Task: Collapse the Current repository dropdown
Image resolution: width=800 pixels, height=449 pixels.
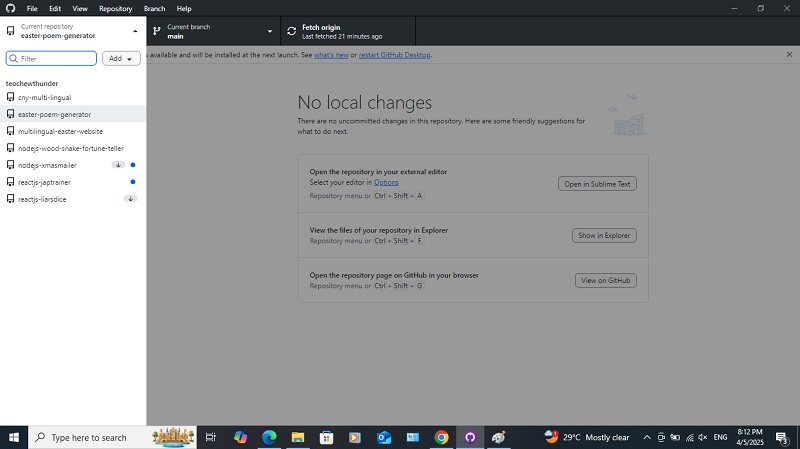Action: pos(73,31)
